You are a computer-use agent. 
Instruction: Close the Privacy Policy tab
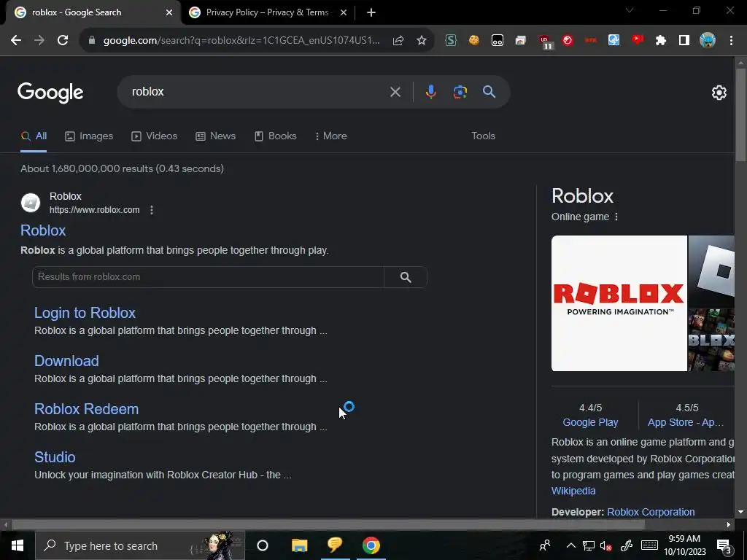click(x=344, y=13)
